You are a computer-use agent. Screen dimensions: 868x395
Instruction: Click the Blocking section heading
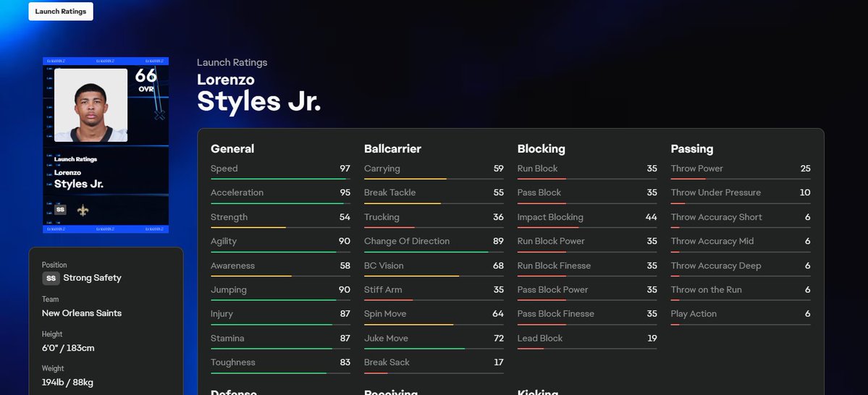[542, 149]
